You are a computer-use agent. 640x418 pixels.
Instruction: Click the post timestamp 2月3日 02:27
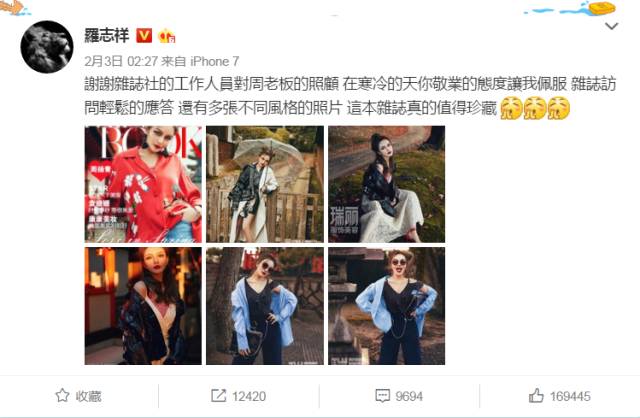121,61
